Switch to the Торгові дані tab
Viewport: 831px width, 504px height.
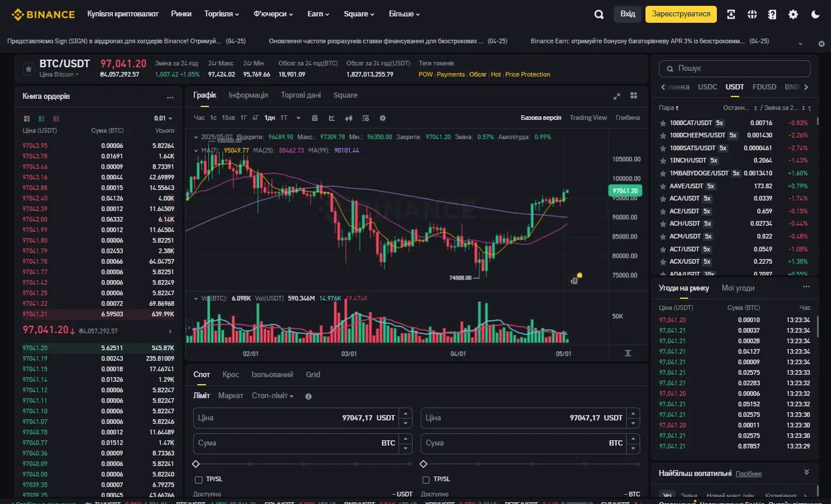(301, 95)
